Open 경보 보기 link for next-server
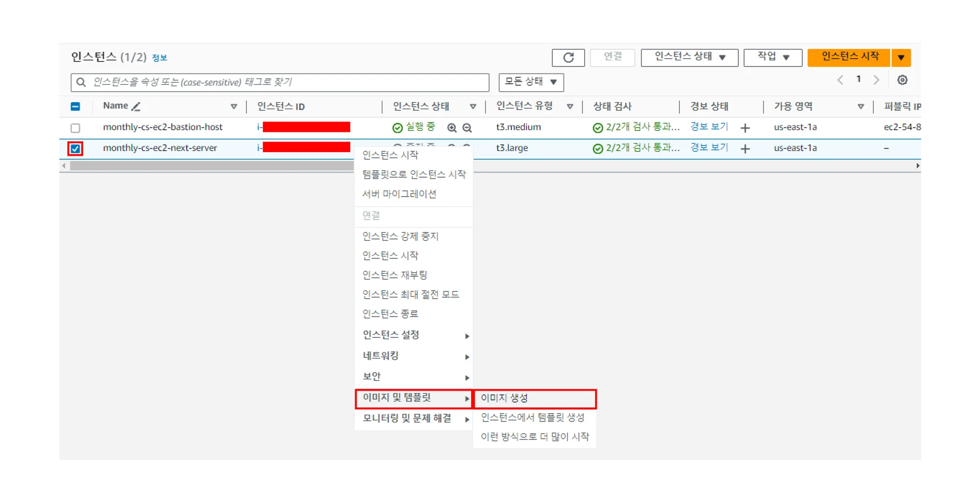This screenshot has height=503, width=980. click(709, 148)
